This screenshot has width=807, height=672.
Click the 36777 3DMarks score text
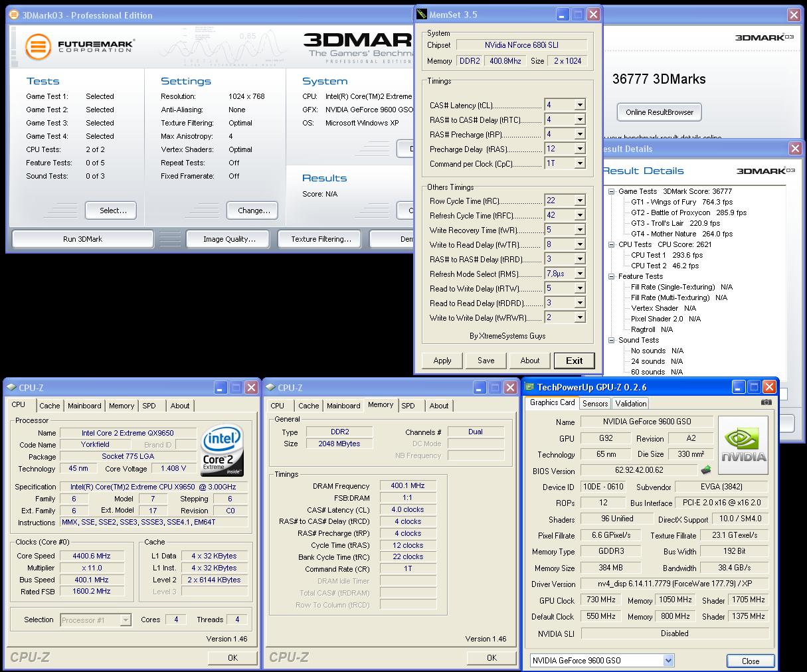[x=659, y=79]
